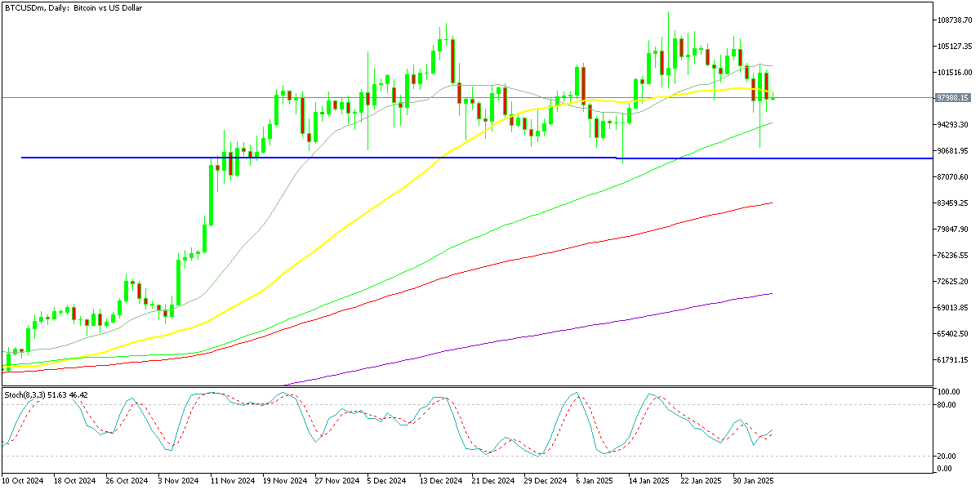Click the 108738.70 price axis label
This screenshot has height=490, width=980.
(x=953, y=20)
